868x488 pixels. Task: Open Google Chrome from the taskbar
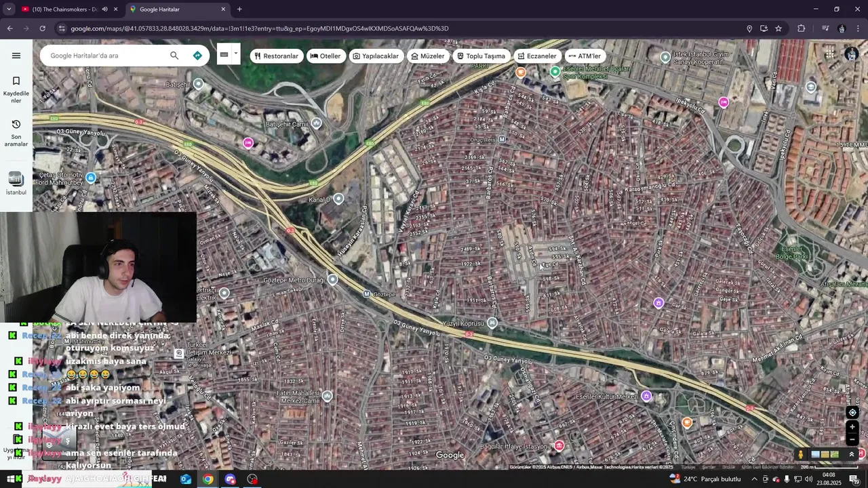point(208,479)
